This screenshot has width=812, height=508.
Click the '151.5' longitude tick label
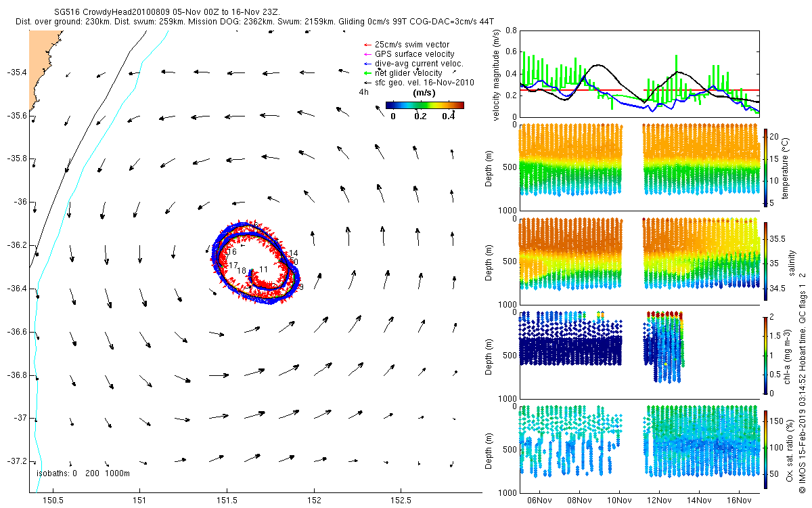(x=227, y=501)
